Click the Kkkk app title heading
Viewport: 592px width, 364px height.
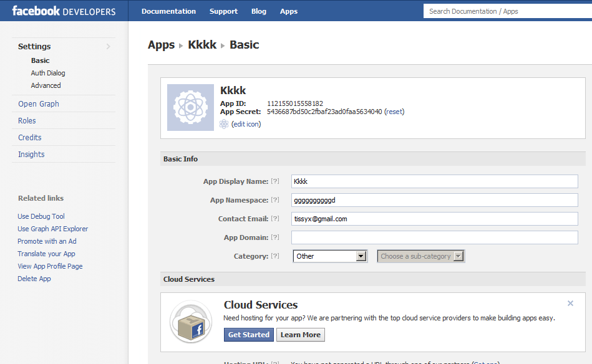coord(233,90)
